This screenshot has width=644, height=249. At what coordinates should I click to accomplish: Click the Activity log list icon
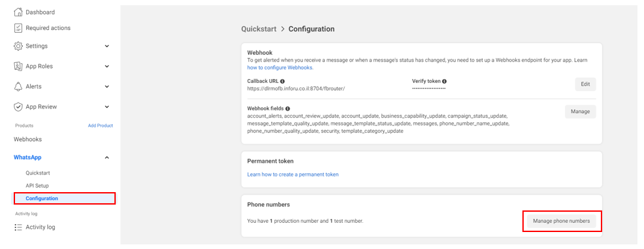18,227
